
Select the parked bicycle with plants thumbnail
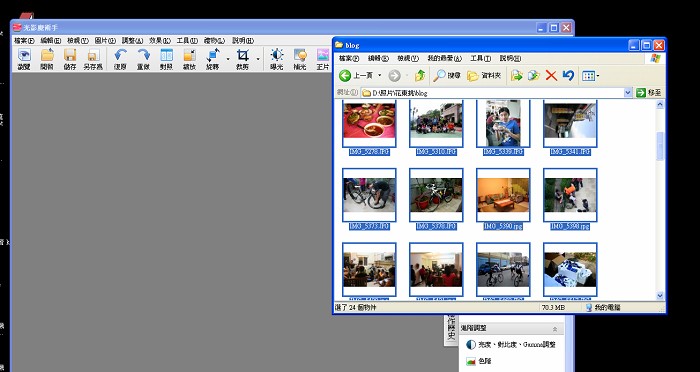click(436, 195)
